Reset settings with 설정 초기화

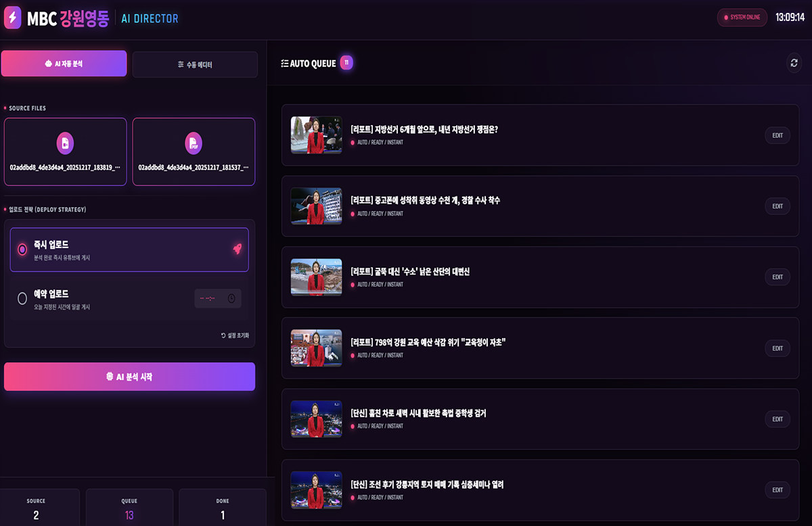click(x=235, y=335)
